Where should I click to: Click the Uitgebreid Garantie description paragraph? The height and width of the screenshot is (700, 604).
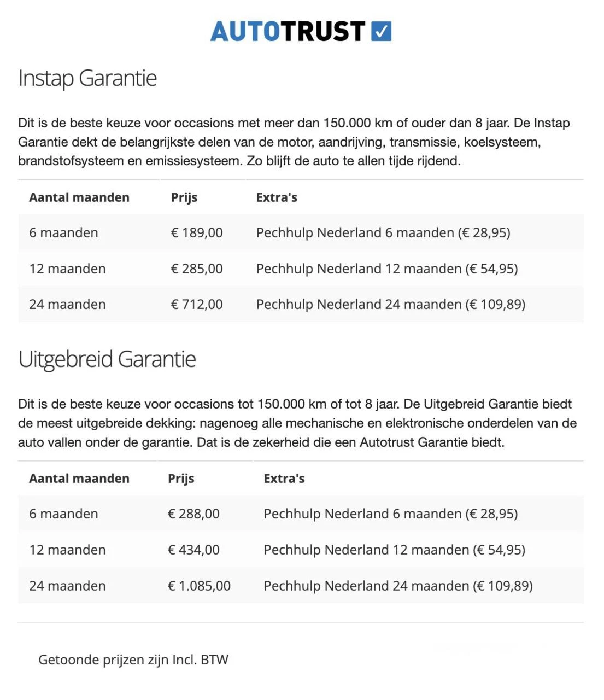click(297, 423)
